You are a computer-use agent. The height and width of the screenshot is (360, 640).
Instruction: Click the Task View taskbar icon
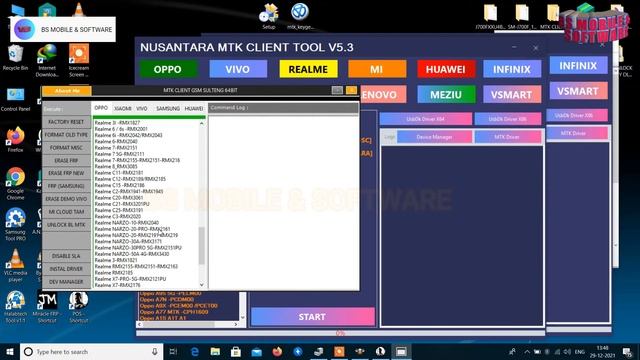coord(173,351)
